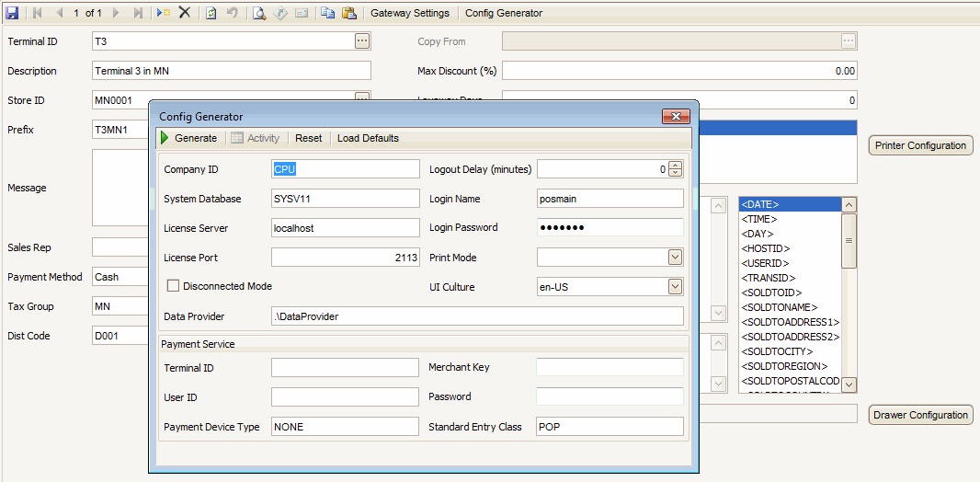Click the Print Preview magnifier icon

coord(259,13)
